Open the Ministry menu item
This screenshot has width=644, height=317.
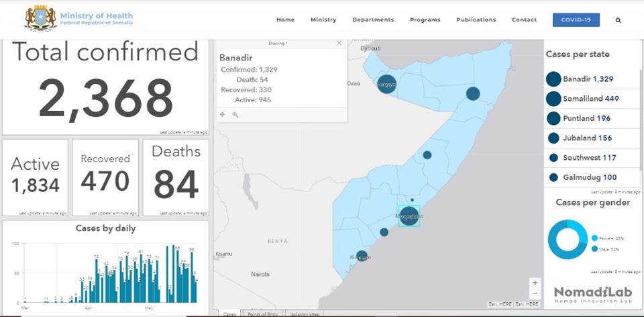click(x=323, y=20)
